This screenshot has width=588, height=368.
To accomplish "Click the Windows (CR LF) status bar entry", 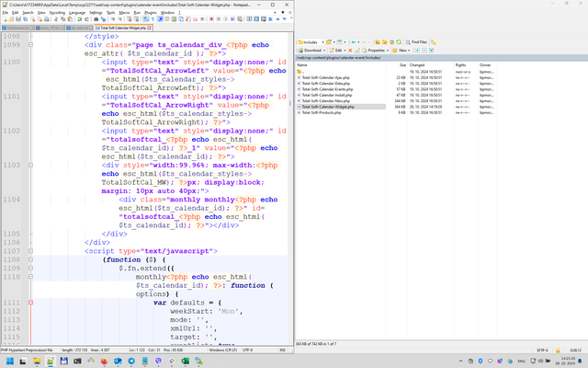I will coord(222,351).
